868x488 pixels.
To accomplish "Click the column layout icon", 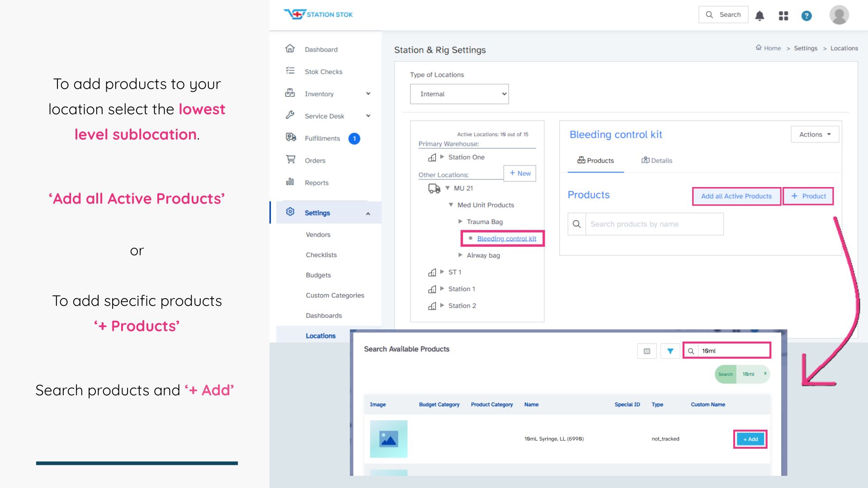I will pos(647,351).
